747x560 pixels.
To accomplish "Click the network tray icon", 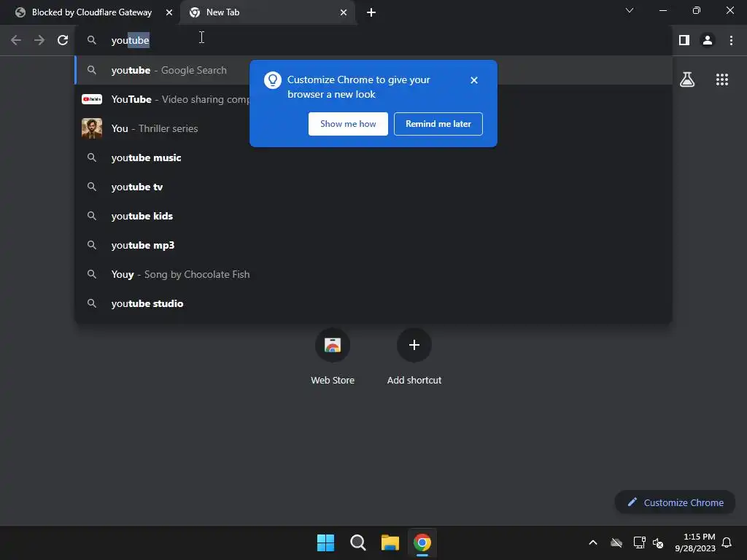I will point(639,542).
